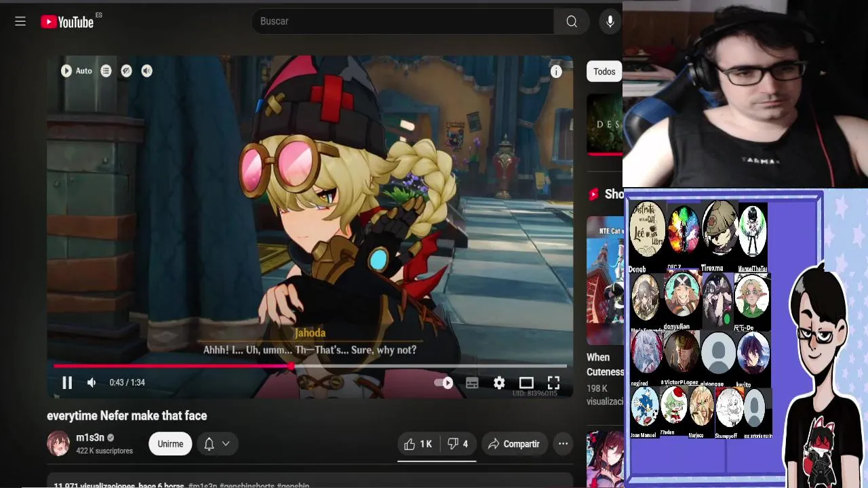Open the m1s3n channel avatar
Screen dimensions: 868x488
click(58, 443)
